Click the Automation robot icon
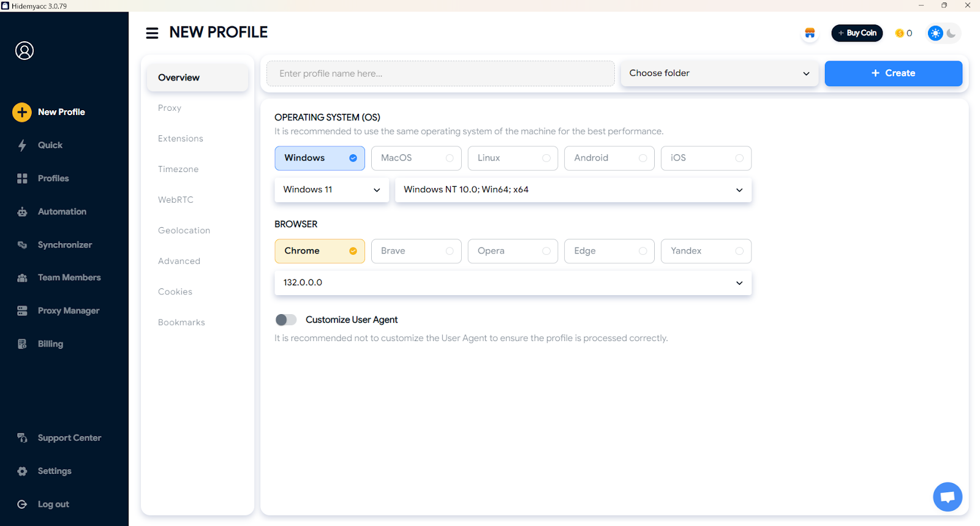 click(22, 212)
